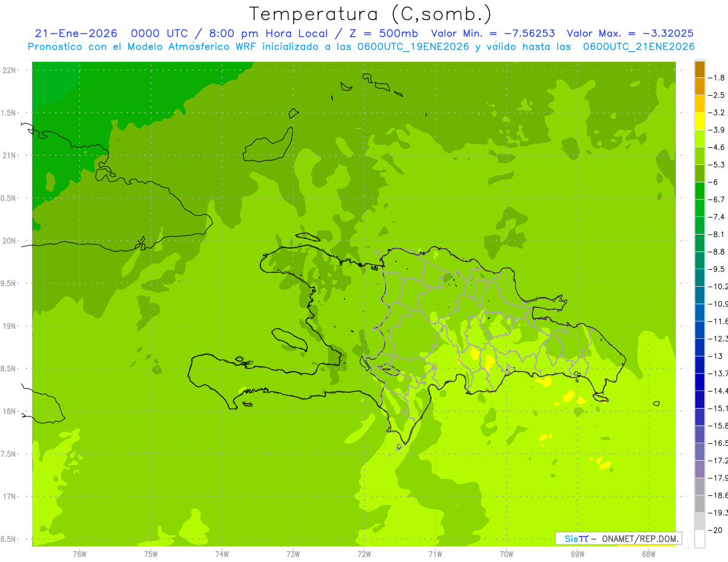Viewport: 728px width, 562px height.
Task: Click the "0600UTC_21ENE2026" valid-until timestamp
Action: coord(638,47)
